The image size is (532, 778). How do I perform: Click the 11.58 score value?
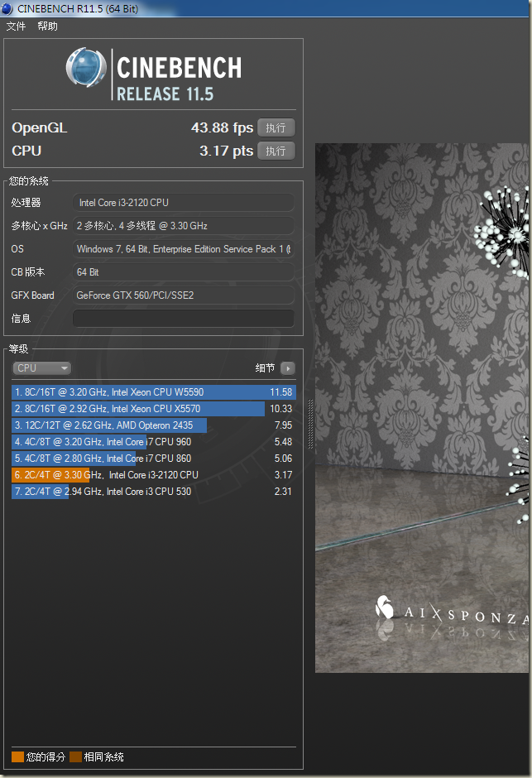click(281, 392)
